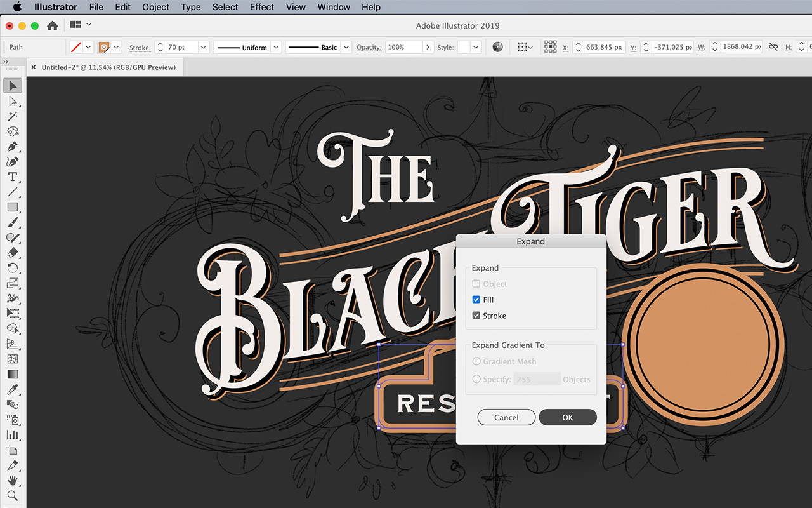
Task: Open the fill color dropdown arrow
Action: coord(88,47)
